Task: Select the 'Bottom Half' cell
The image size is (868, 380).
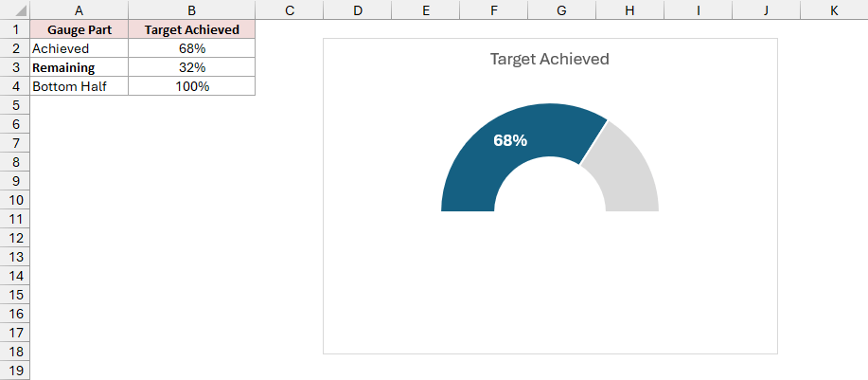Action: point(80,86)
